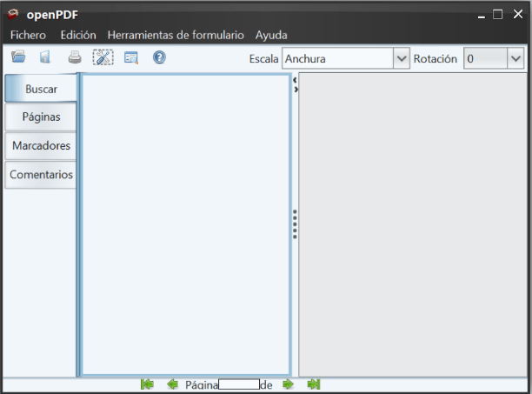Open the Edición menu
The width and height of the screenshot is (532, 394).
point(78,36)
